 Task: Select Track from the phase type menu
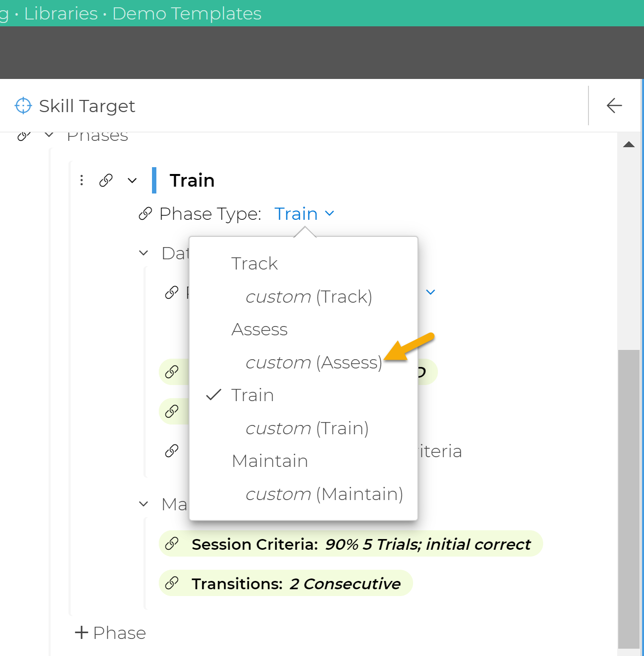(254, 264)
